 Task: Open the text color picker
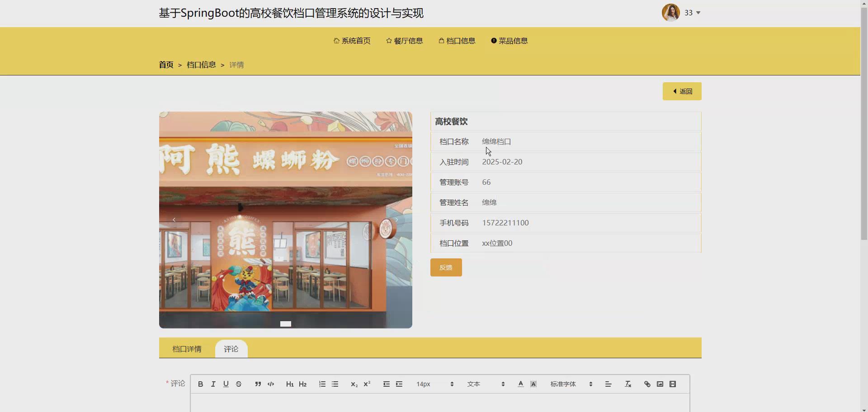(520, 384)
